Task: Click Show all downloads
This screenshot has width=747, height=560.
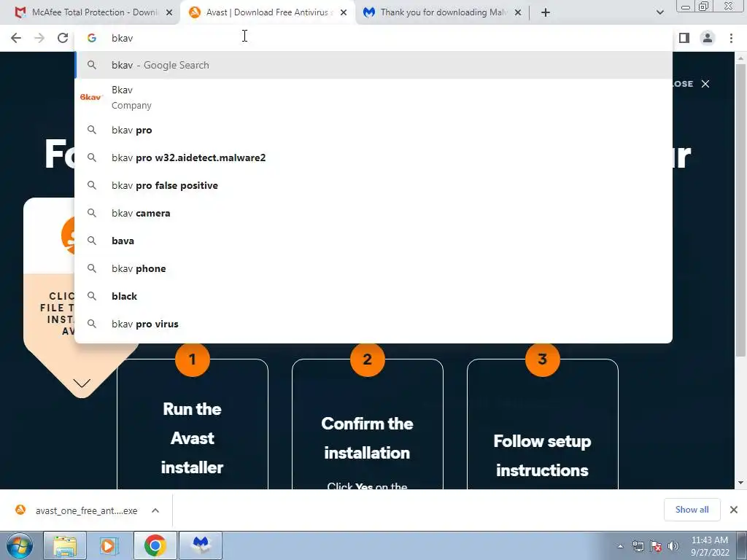Action: [x=692, y=510]
